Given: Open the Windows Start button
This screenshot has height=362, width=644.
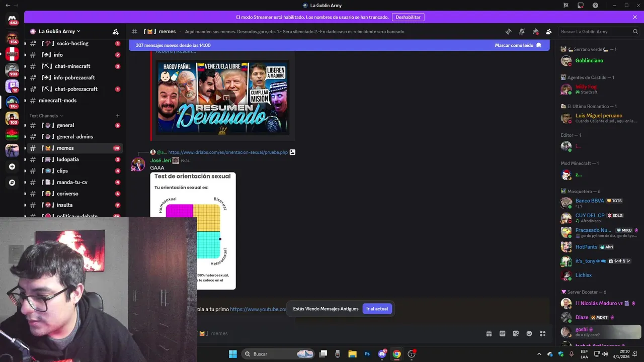Looking at the screenshot, I should 233,354.
